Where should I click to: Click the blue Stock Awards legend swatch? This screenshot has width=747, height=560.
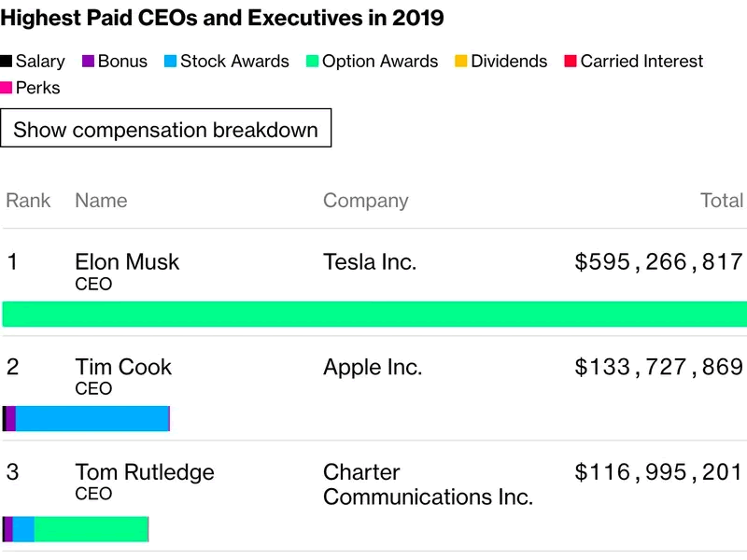(x=170, y=62)
